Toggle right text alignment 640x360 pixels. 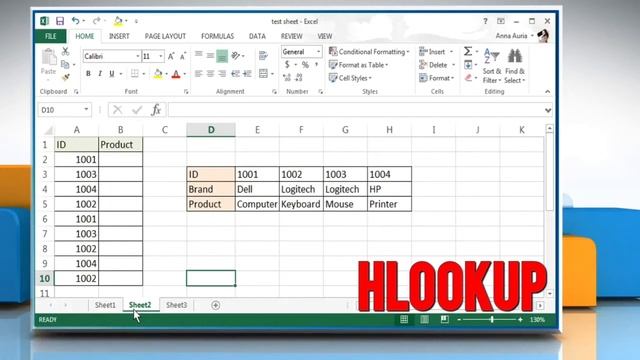click(222, 74)
